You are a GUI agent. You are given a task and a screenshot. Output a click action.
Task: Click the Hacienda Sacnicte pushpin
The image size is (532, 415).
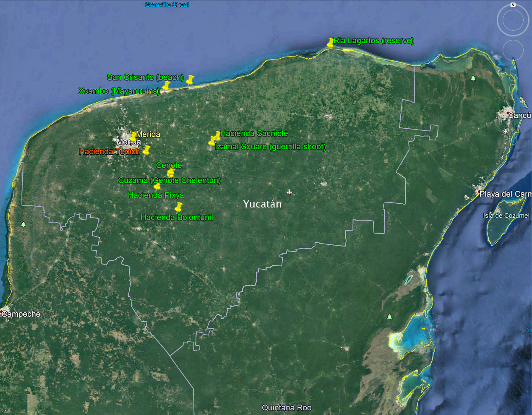tap(217, 135)
